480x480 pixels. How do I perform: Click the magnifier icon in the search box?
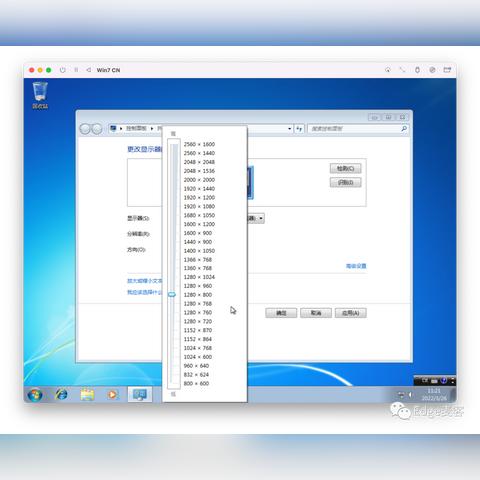pos(404,128)
